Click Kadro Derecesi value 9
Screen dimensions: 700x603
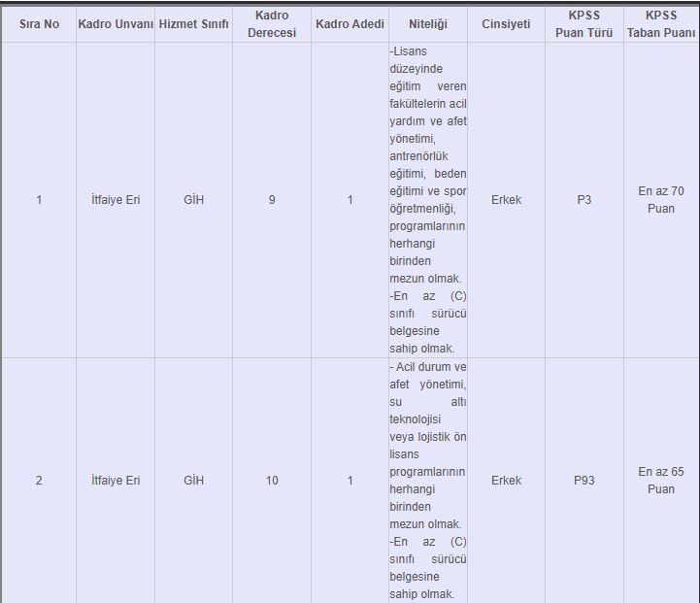point(272,200)
